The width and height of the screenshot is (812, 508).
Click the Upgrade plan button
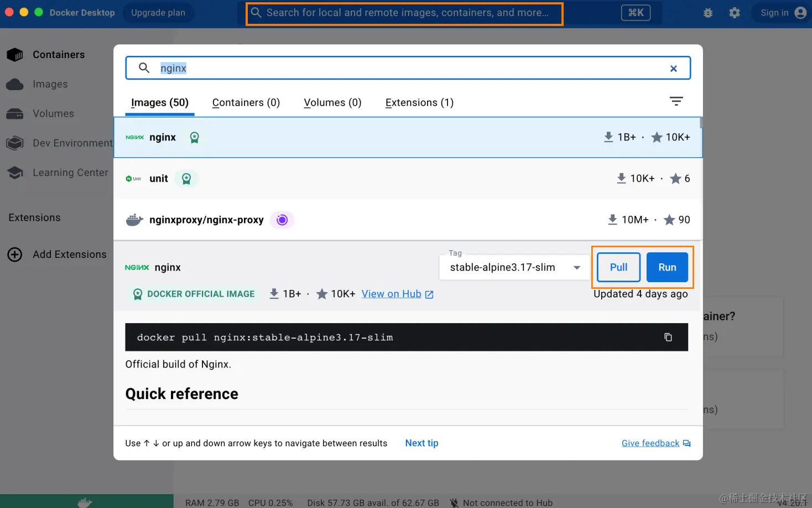pos(158,13)
